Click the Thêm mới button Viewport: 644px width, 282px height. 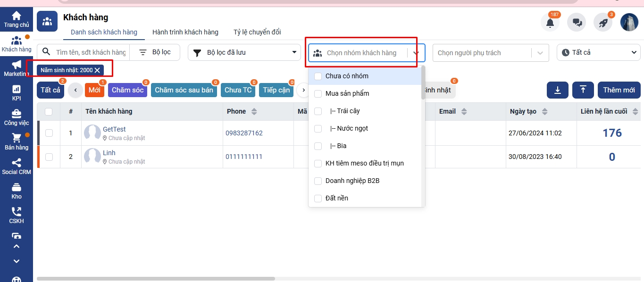619,90
